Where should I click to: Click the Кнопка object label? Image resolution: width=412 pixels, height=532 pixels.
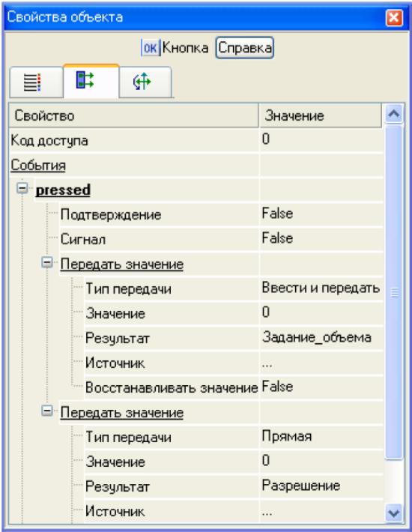(x=185, y=48)
